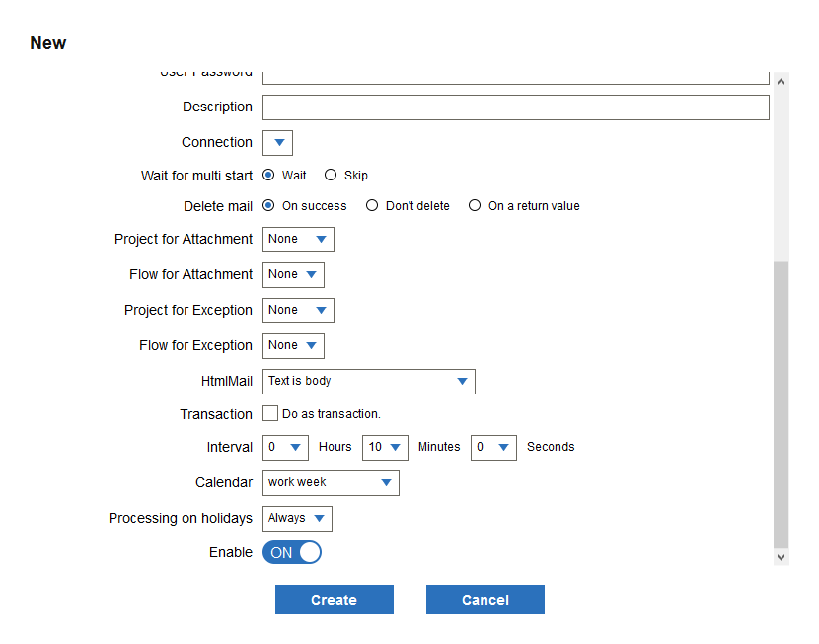The height and width of the screenshot is (644, 819).
Task: Open the HtmlMail dropdown showing Text is body
Action: pyautogui.click(x=368, y=381)
